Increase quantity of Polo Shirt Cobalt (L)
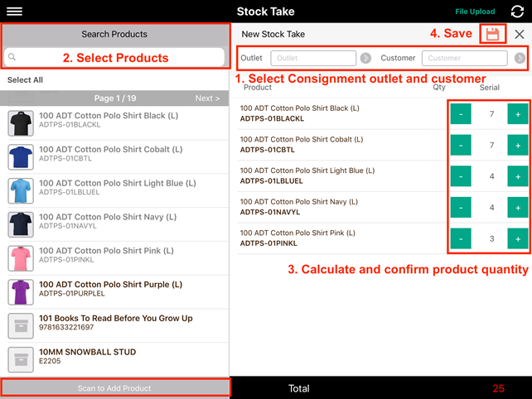 click(x=518, y=145)
